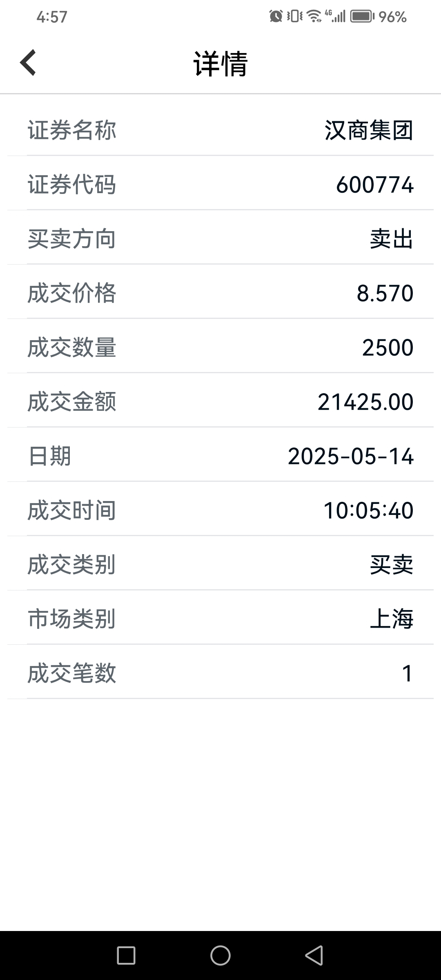Tap the battery status icon
This screenshot has height=980, width=441.
(x=362, y=16)
